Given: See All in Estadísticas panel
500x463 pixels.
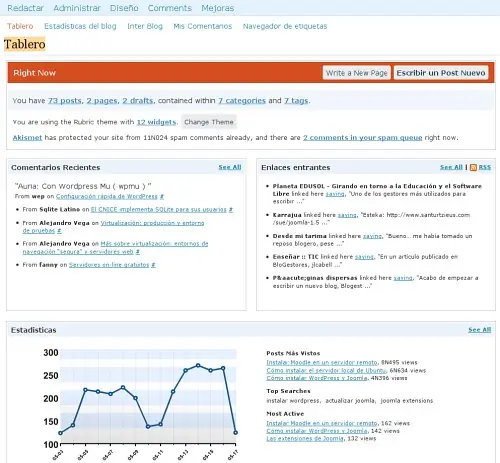Looking at the screenshot, I should coord(480,330).
